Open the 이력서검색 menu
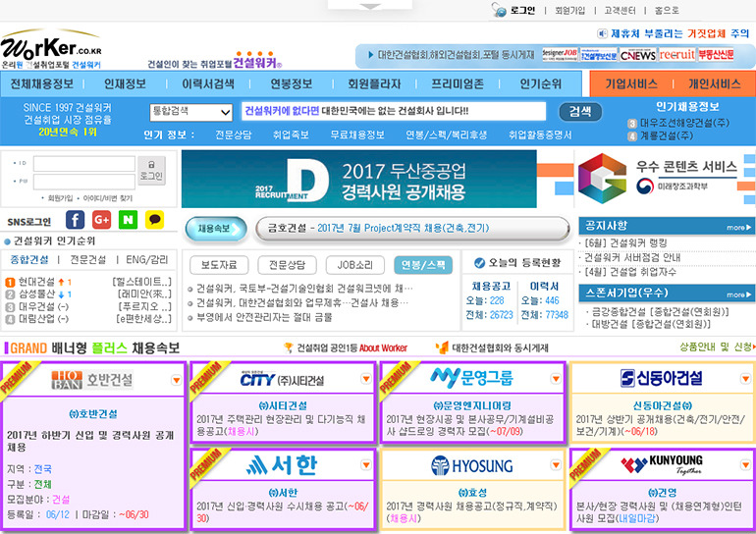The height and width of the screenshot is (534, 756). (x=208, y=83)
